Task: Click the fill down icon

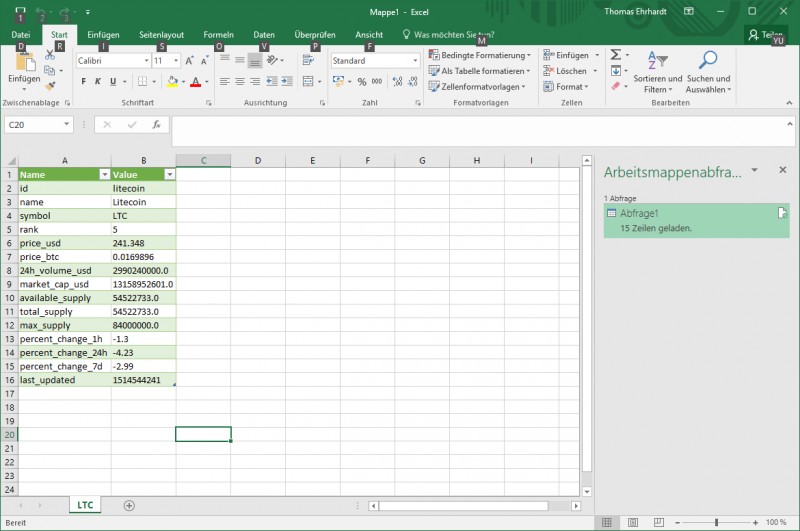Action: point(616,71)
